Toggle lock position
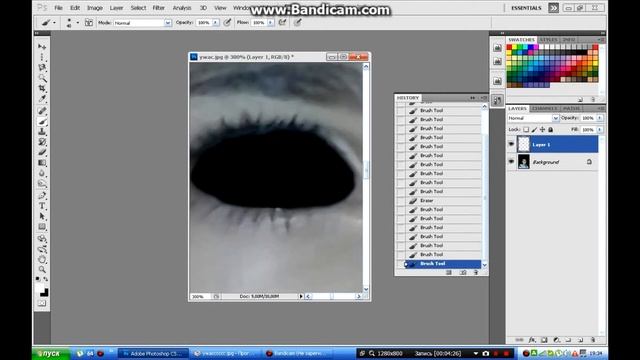Image resolution: width=640 pixels, height=360 pixels. tap(542, 130)
